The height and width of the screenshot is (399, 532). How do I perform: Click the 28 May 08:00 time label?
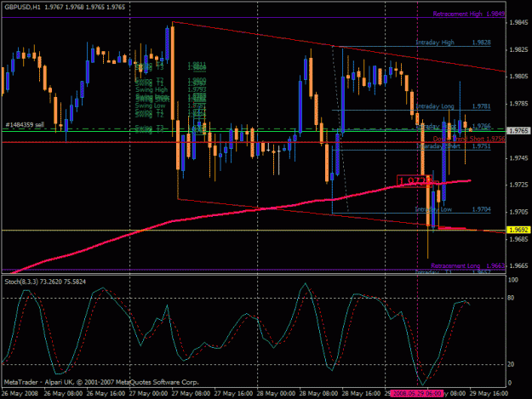click(318, 393)
